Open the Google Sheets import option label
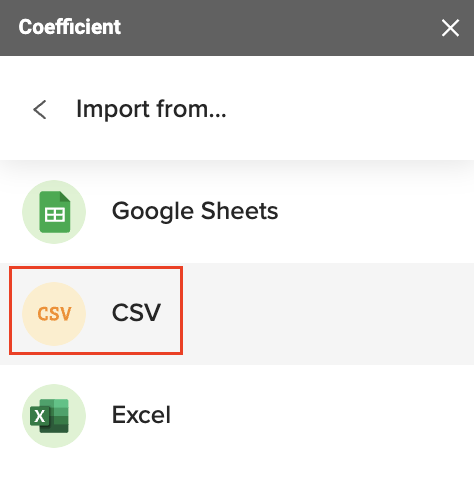 pyautogui.click(x=195, y=212)
